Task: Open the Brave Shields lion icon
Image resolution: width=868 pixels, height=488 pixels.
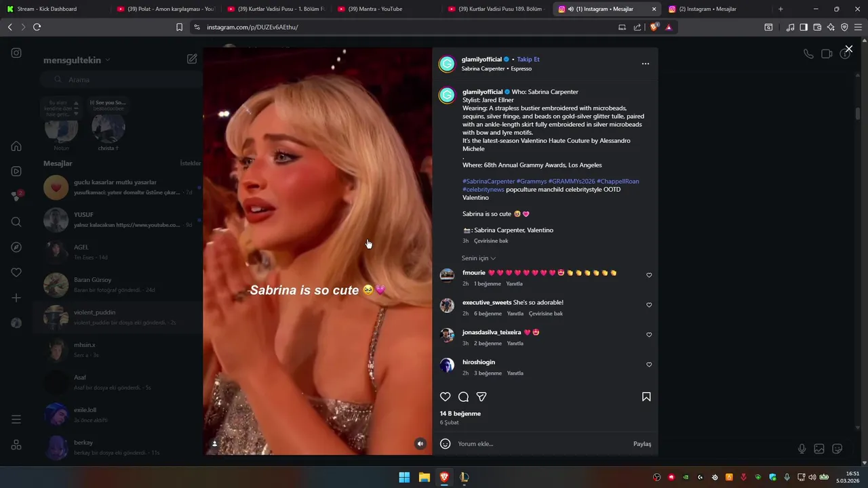Action: (654, 27)
